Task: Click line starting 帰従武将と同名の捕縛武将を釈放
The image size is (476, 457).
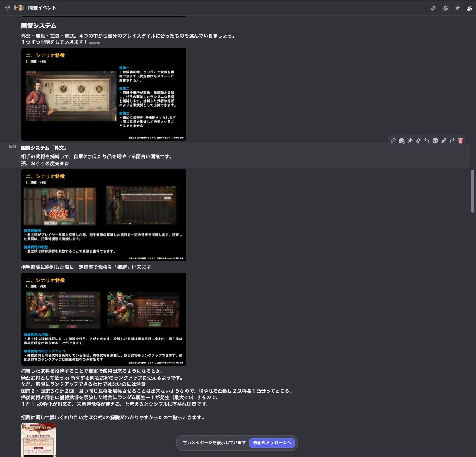Action: tap(120, 398)
